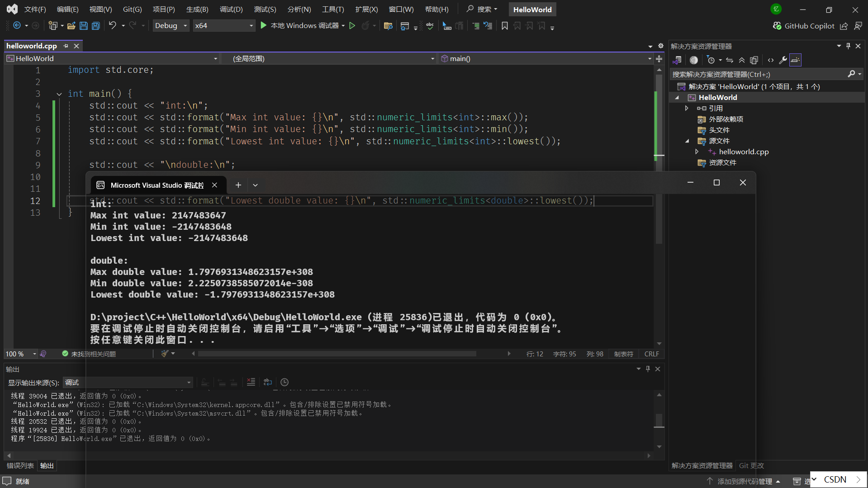This screenshot has height=488, width=868.
Task: Collapse the main() function fold chevron
Action: tap(59, 94)
